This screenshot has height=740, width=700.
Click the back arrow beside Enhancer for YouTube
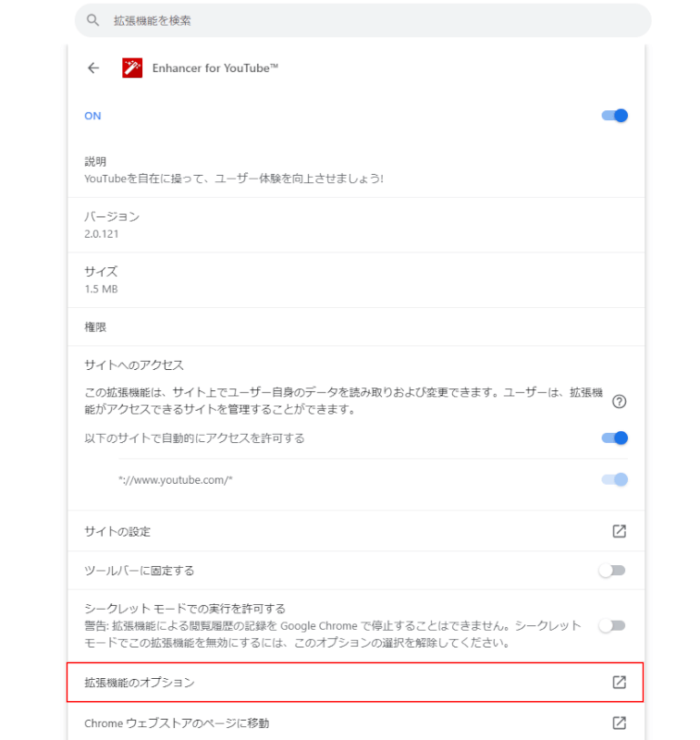pyautogui.click(x=93, y=68)
